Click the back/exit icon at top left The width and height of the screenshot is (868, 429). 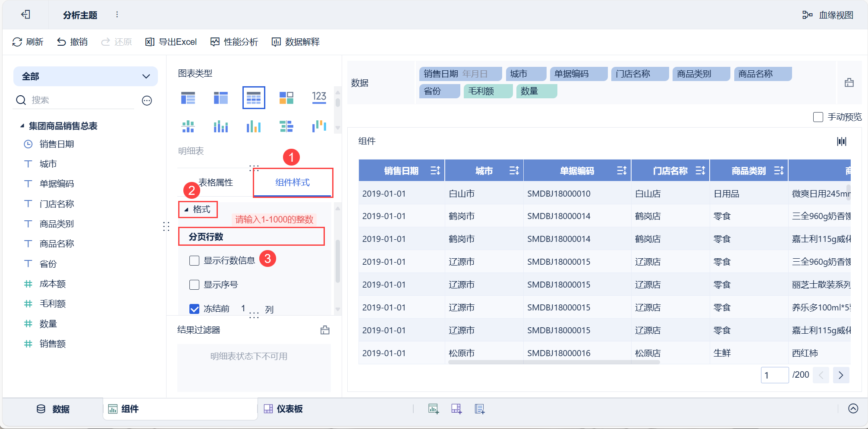point(26,15)
